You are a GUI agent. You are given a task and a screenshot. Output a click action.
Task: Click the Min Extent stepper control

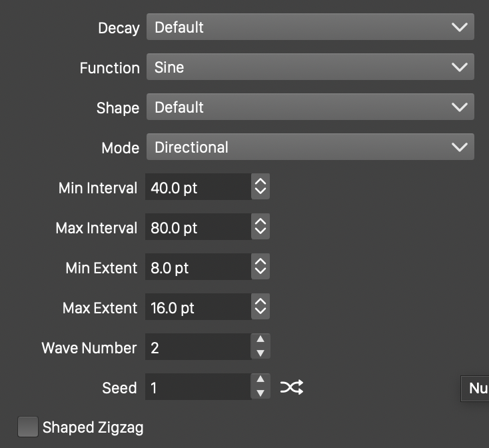(x=260, y=267)
